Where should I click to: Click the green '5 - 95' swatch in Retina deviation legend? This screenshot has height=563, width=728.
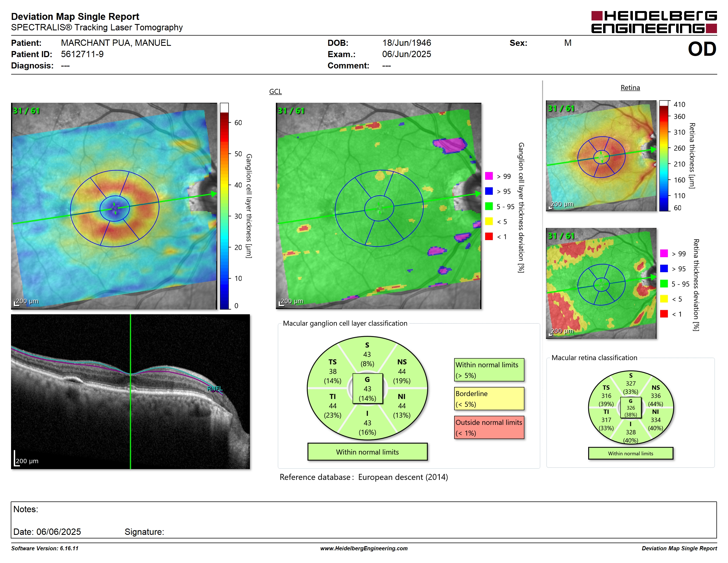tap(664, 284)
